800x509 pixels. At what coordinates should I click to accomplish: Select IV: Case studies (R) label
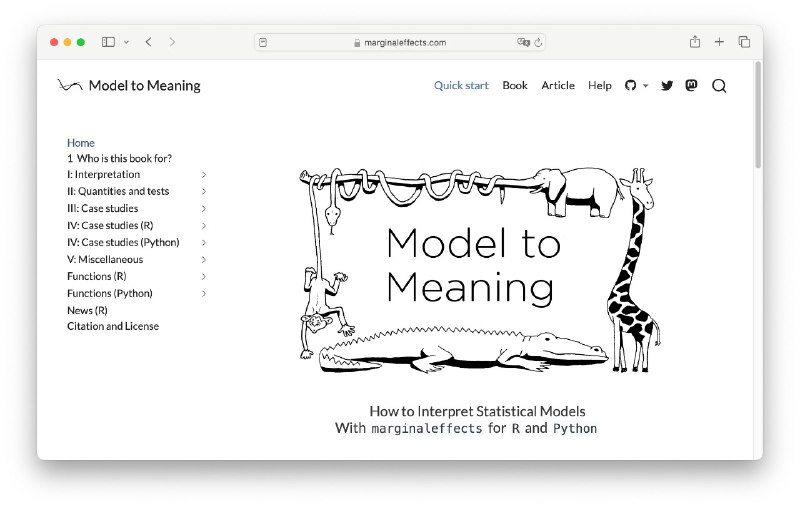[110, 225]
